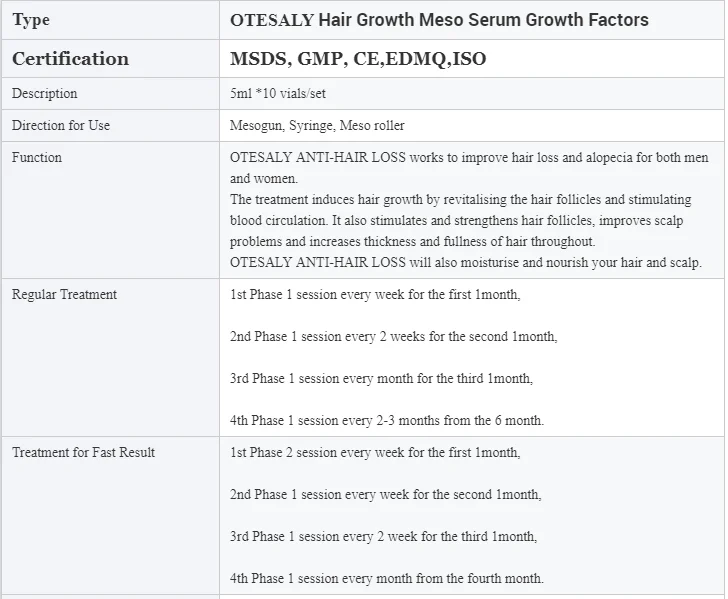The height and width of the screenshot is (599, 728).
Task: Click the "Certification" row label
Action: (x=70, y=59)
